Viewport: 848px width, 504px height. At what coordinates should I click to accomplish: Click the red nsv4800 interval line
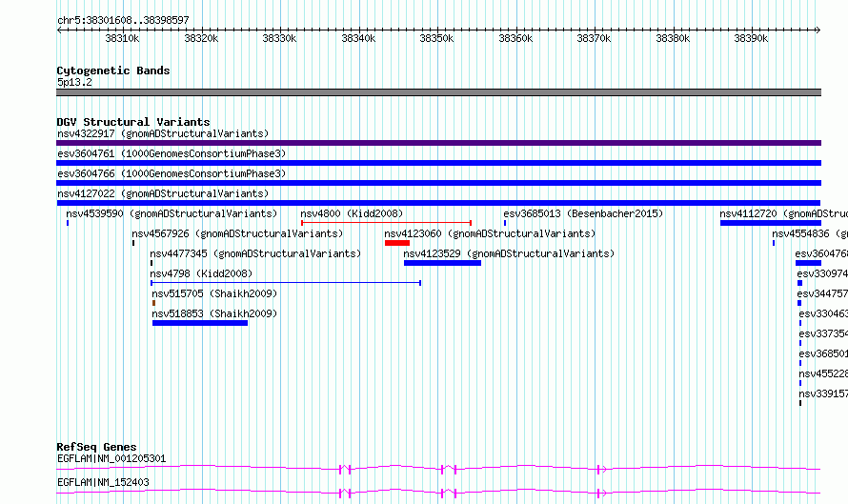[386, 223]
